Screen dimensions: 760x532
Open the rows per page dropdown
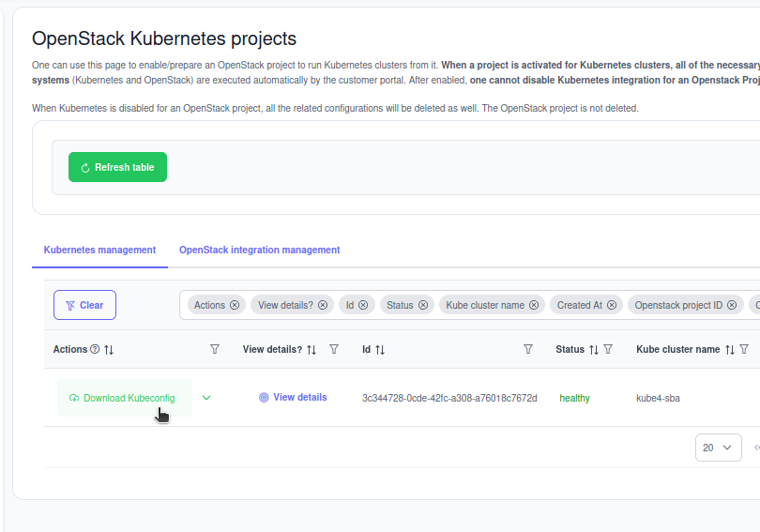click(718, 448)
